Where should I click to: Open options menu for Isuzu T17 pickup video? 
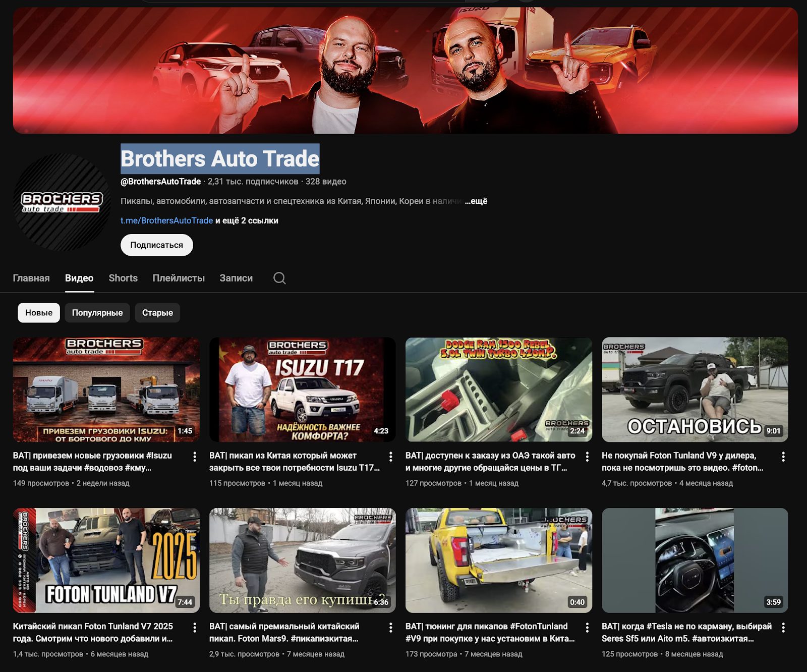pos(391,457)
